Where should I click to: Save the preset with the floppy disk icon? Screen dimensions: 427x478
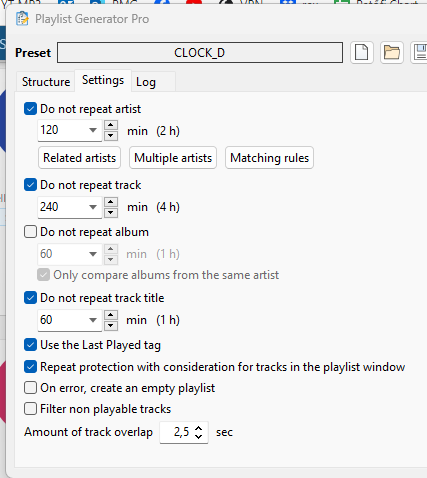click(419, 52)
